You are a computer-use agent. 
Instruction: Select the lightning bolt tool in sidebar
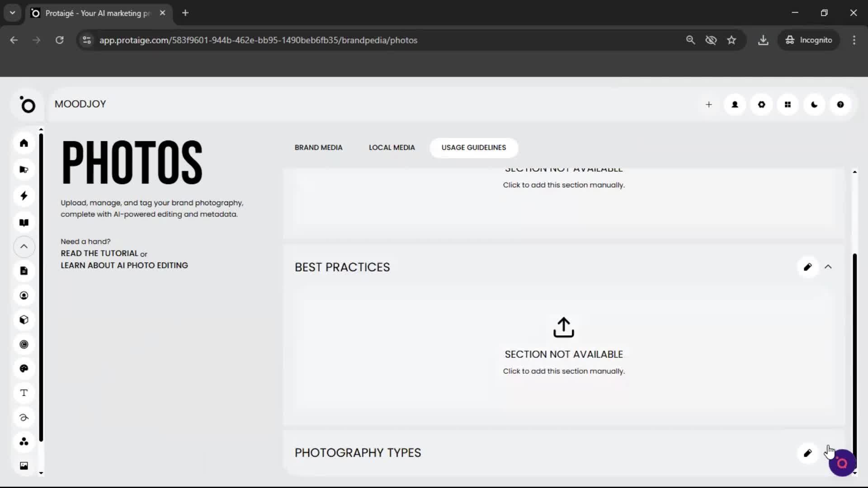(24, 196)
